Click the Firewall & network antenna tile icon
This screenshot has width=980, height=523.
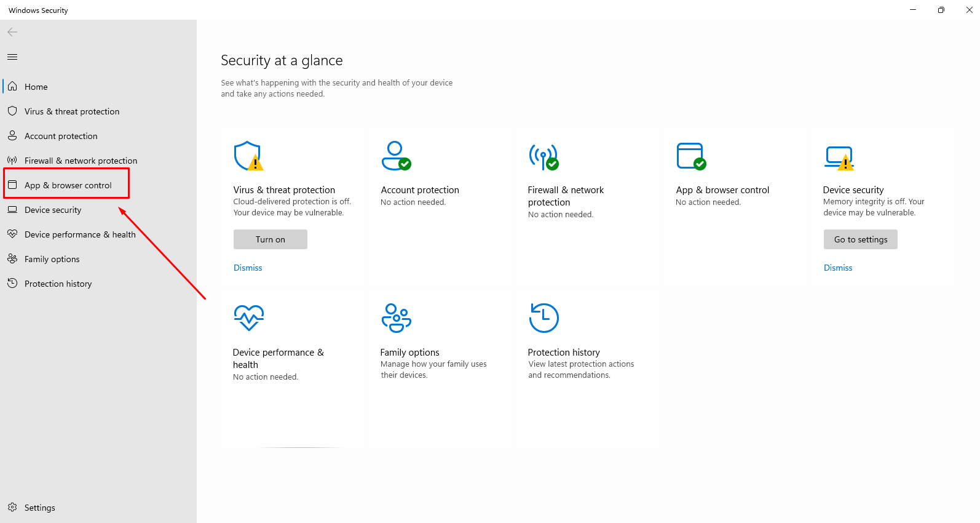543,156
